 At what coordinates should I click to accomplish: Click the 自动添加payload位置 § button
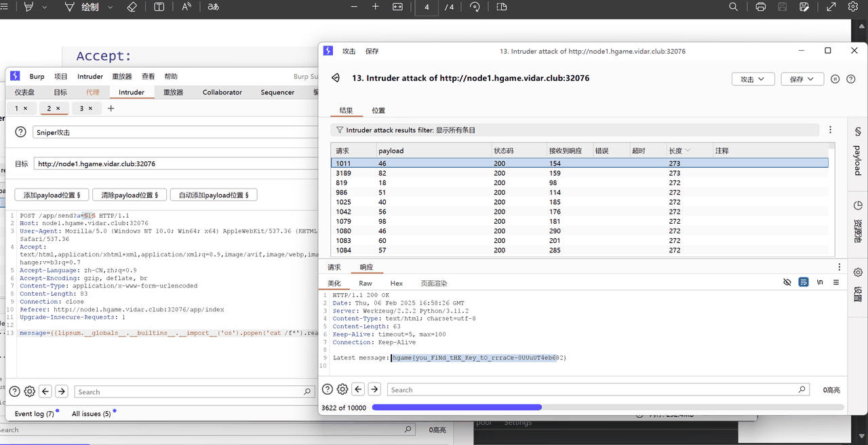214,195
